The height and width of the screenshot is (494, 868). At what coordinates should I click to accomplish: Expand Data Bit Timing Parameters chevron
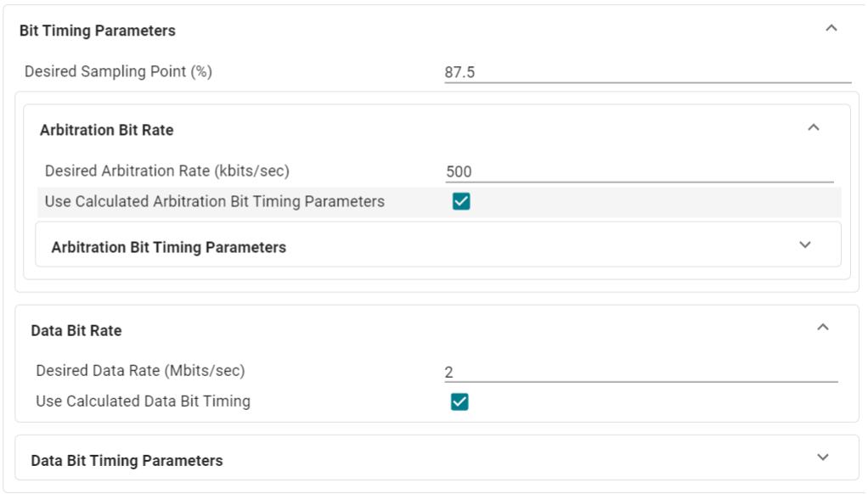[822, 458]
